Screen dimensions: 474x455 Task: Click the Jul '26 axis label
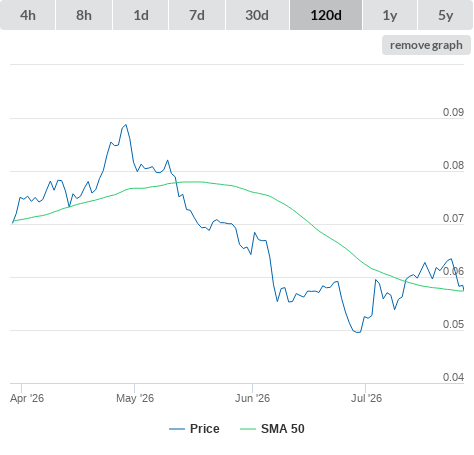[x=366, y=398]
